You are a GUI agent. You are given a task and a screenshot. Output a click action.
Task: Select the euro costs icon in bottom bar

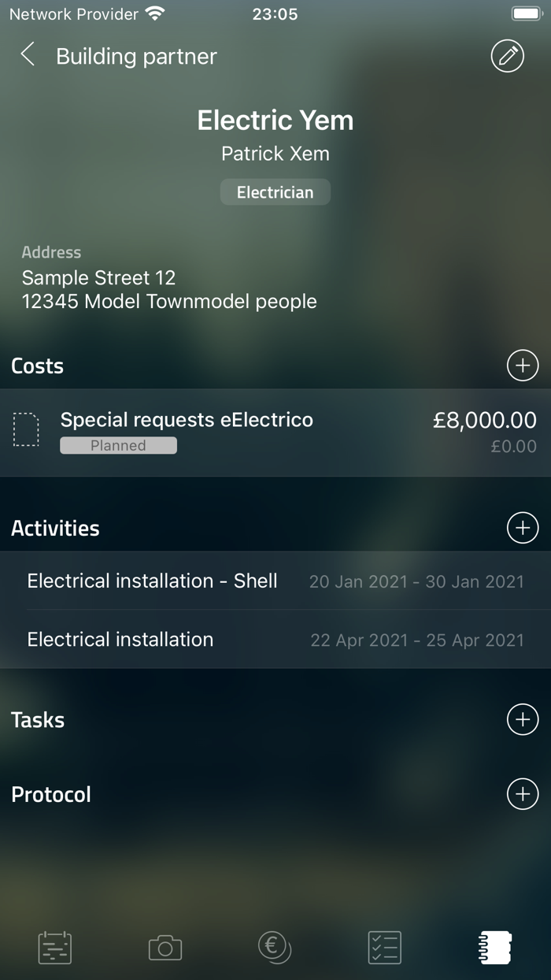275,948
